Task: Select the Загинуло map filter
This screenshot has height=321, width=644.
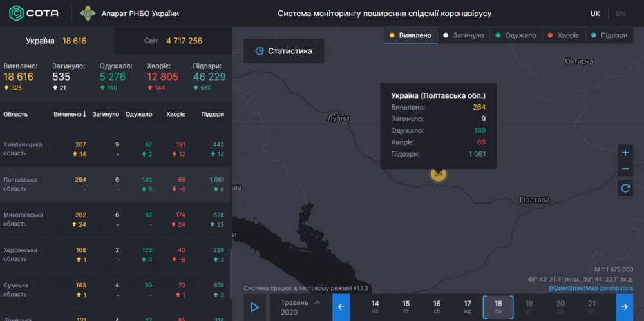Action: [x=464, y=35]
